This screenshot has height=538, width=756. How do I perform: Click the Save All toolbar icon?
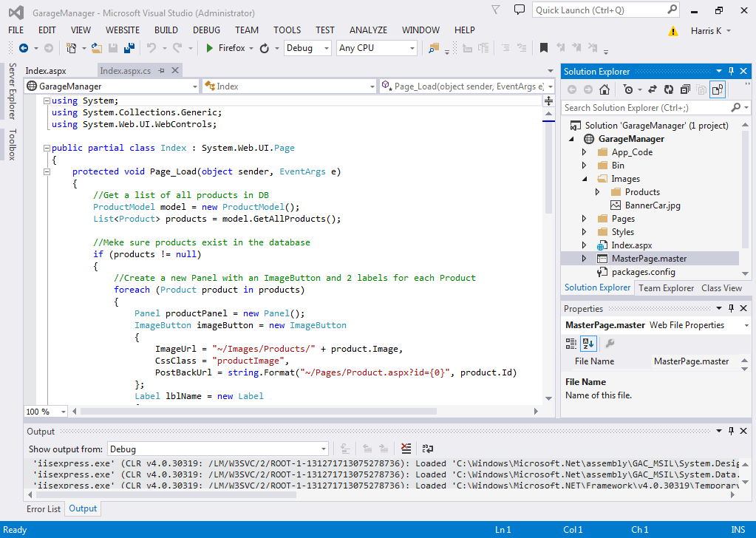coord(129,48)
